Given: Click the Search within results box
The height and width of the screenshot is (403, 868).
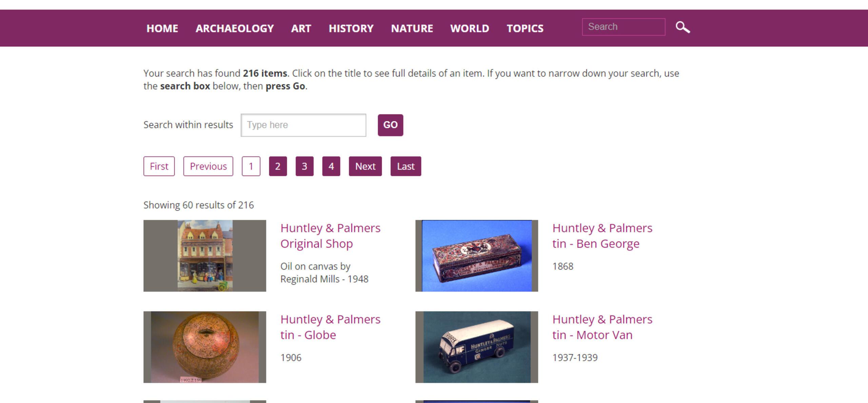Looking at the screenshot, I should click(303, 125).
